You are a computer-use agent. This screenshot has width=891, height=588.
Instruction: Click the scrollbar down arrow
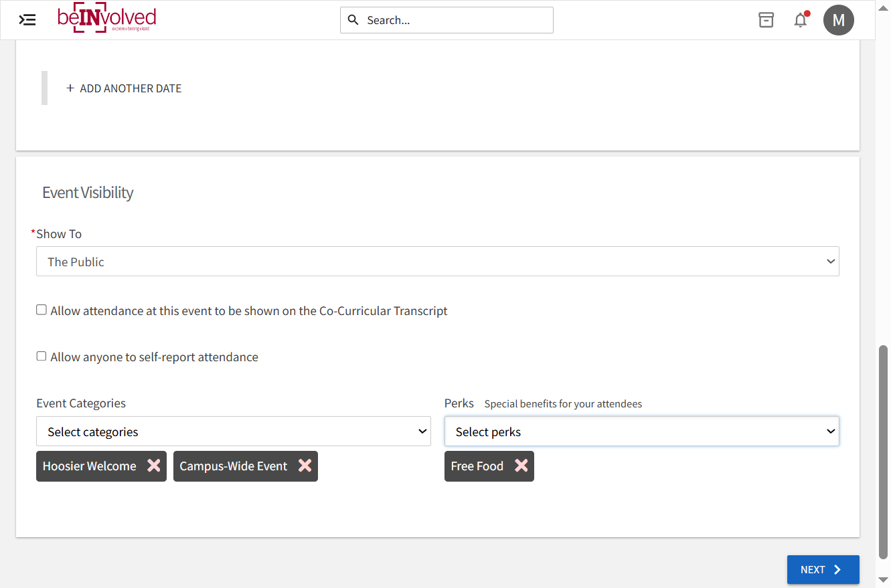click(884, 580)
